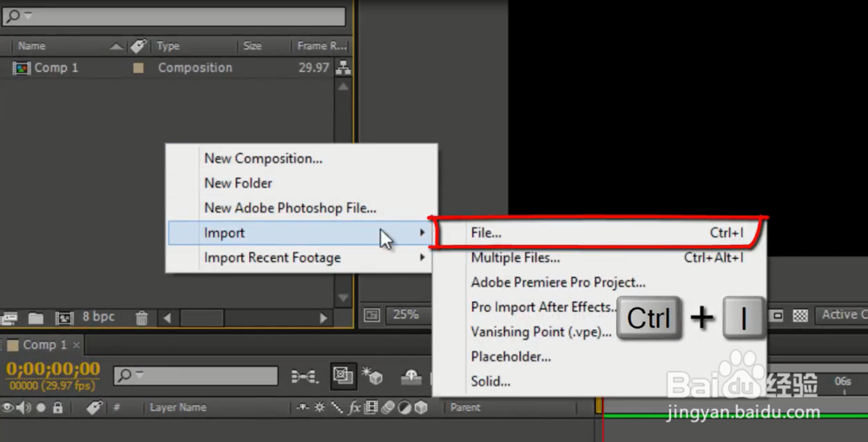
Task: Click the solo dot column header
Action: [41, 407]
